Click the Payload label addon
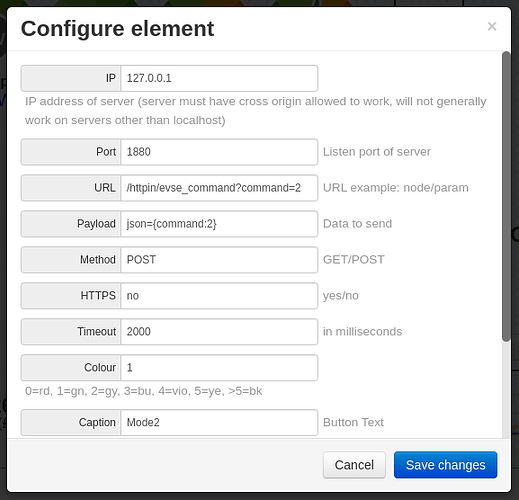 tap(71, 224)
